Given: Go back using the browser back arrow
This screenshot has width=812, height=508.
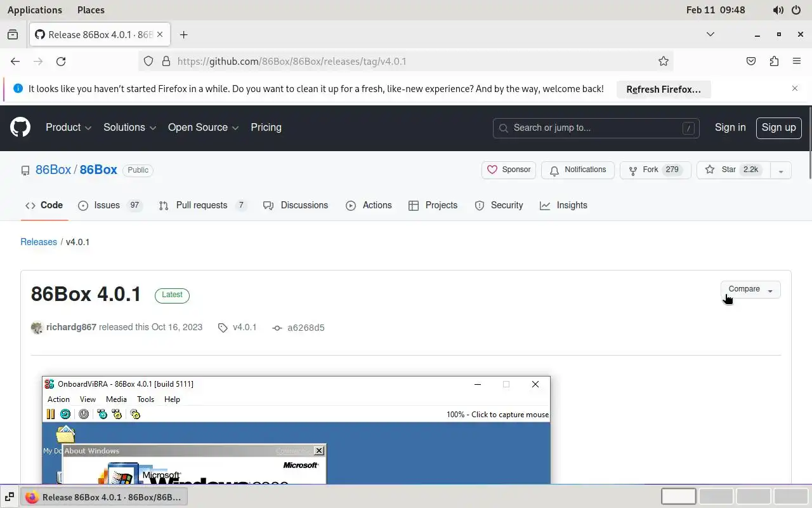Looking at the screenshot, I should (15, 61).
